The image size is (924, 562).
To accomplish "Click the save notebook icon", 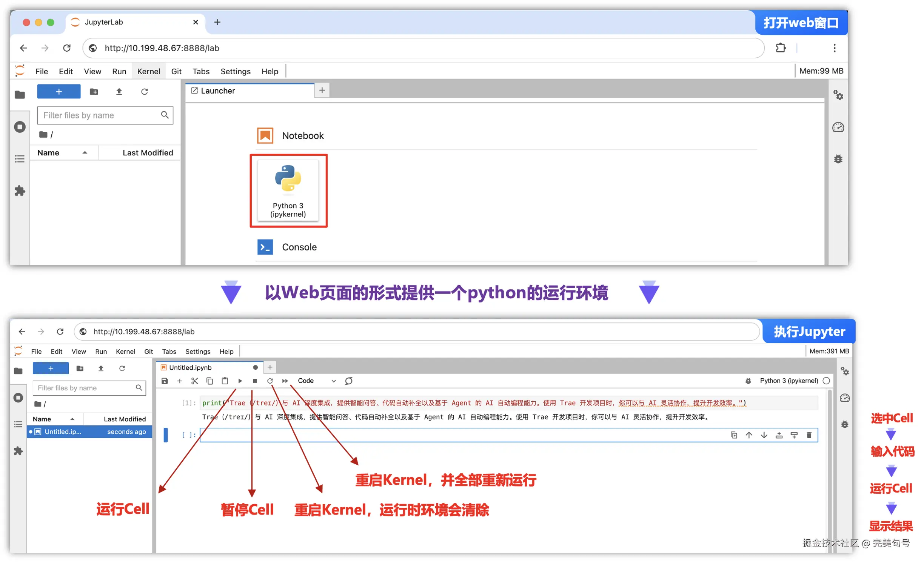I will (x=165, y=381).
